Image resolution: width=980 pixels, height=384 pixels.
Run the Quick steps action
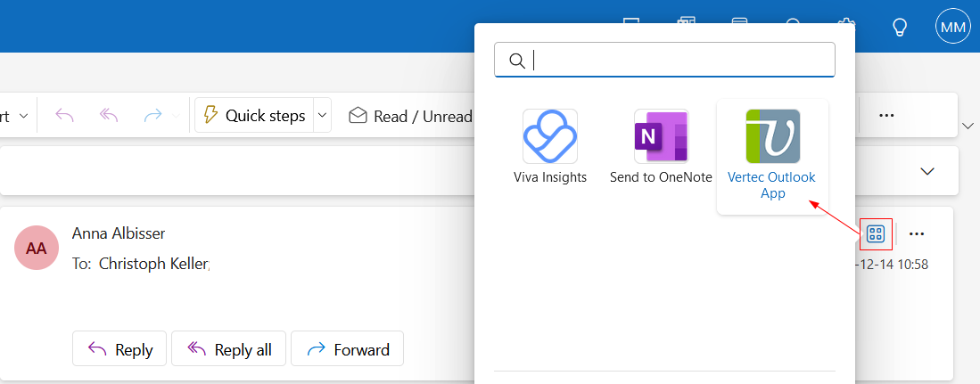pos(254,116)
